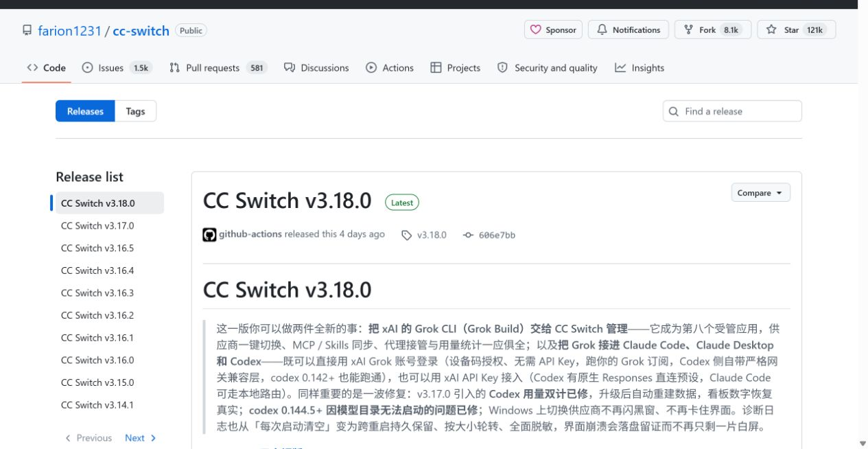Click the fork icon in the Fork button
Viewport: 868px width, 449px height.
click(688, 30)
